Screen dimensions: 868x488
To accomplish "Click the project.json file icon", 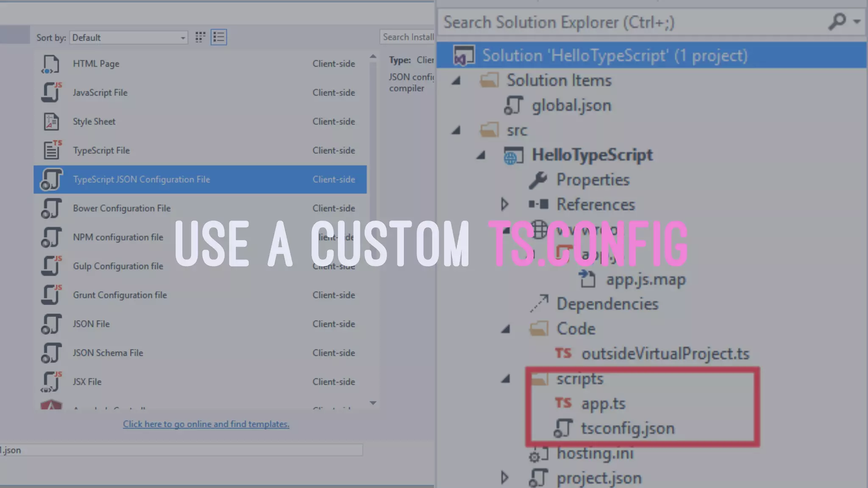I will [x=539, y=478].
